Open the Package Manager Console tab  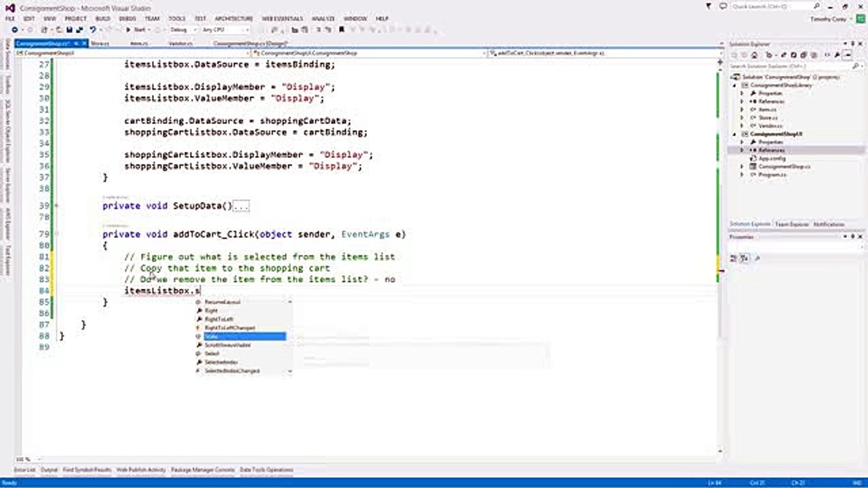(x=203, y=469)
